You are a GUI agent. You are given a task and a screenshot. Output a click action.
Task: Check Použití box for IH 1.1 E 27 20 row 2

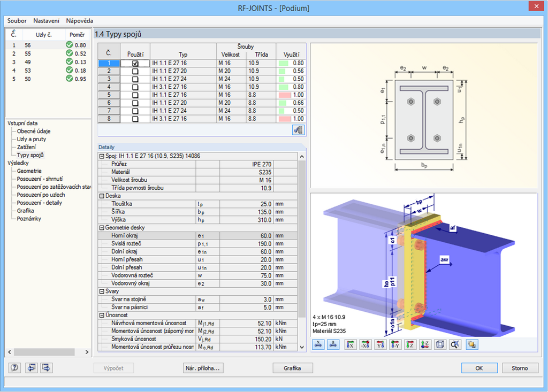tap(135, 71)
